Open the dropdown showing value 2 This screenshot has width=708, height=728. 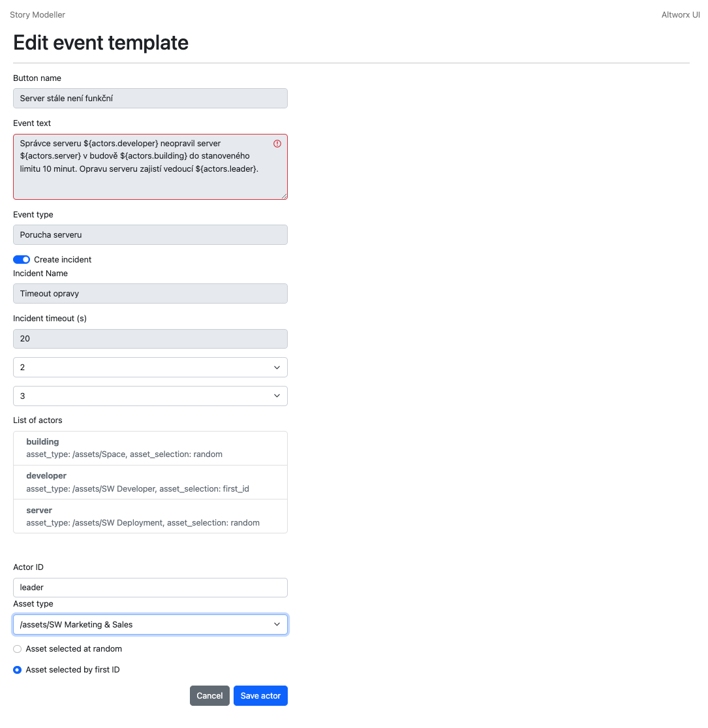(150, 368)
